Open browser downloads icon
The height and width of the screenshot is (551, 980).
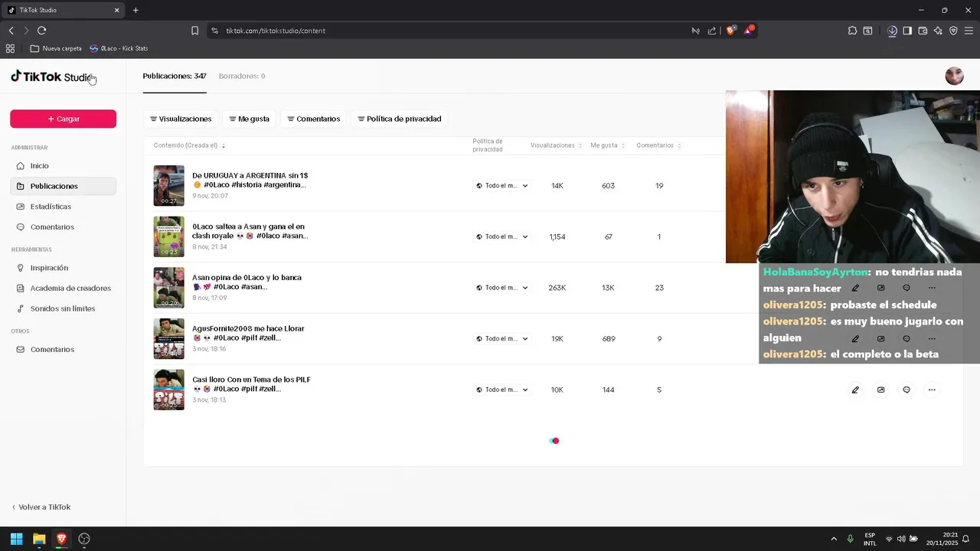(892, 31)
